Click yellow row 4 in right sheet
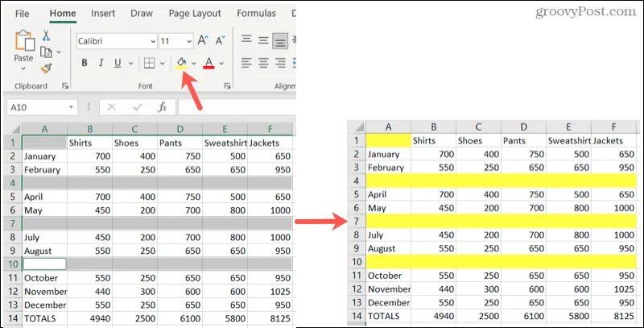Screen dimensions: 644x328 pyautogui.click(x=501, y=181)
